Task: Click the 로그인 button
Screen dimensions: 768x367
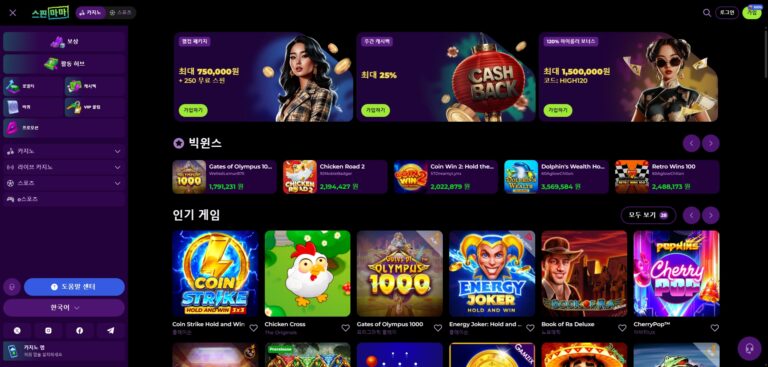Action: click(x=727, y=13)
